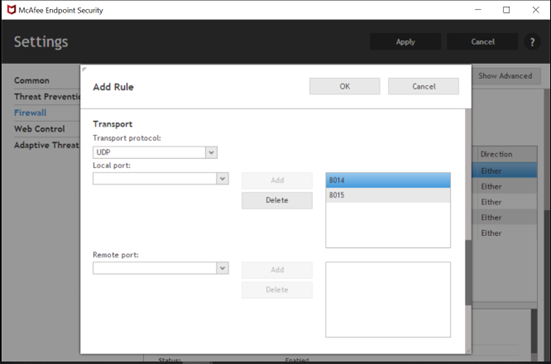
Task: Open the Web Control settings section
Action: 39,129
